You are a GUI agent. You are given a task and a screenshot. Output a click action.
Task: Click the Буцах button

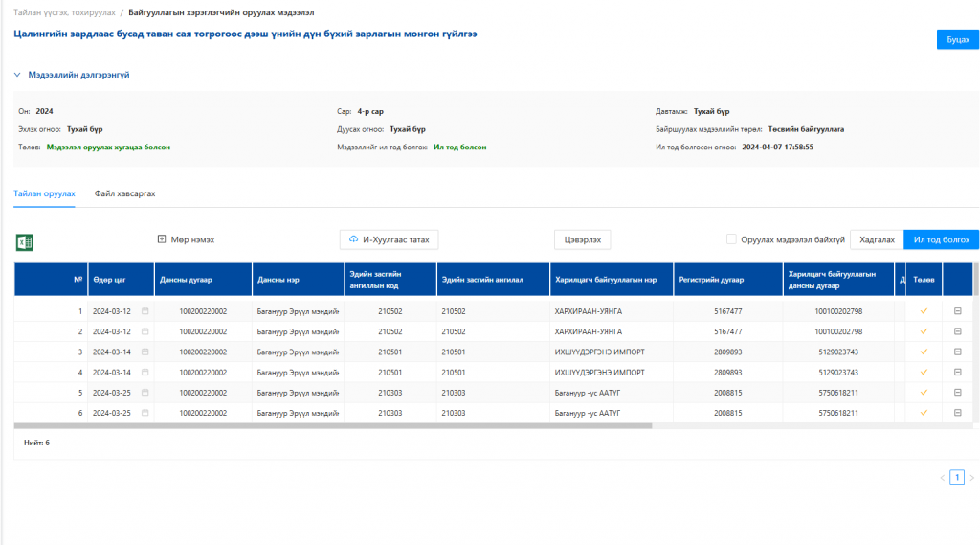click(x=957, y=39)
